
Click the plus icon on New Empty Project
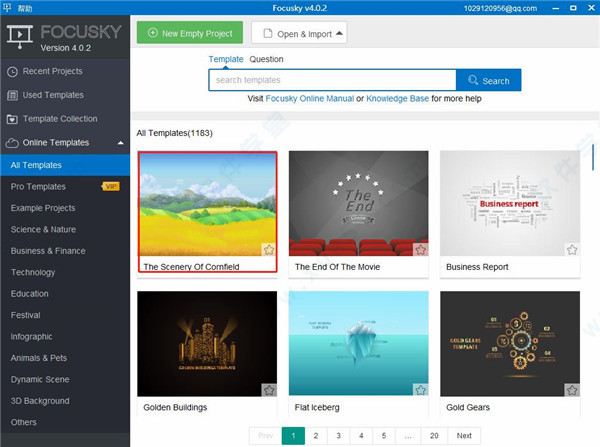click(153, 33)
